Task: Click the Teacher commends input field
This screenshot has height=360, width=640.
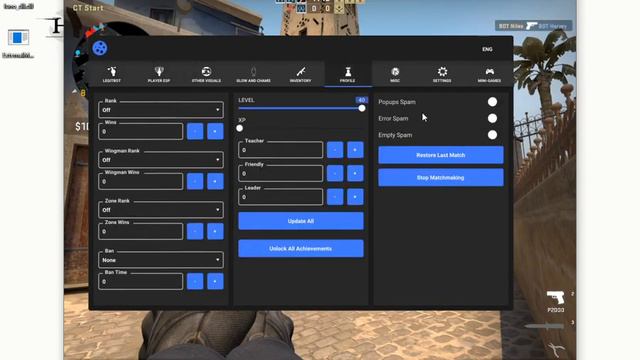Action: [280, 150]
